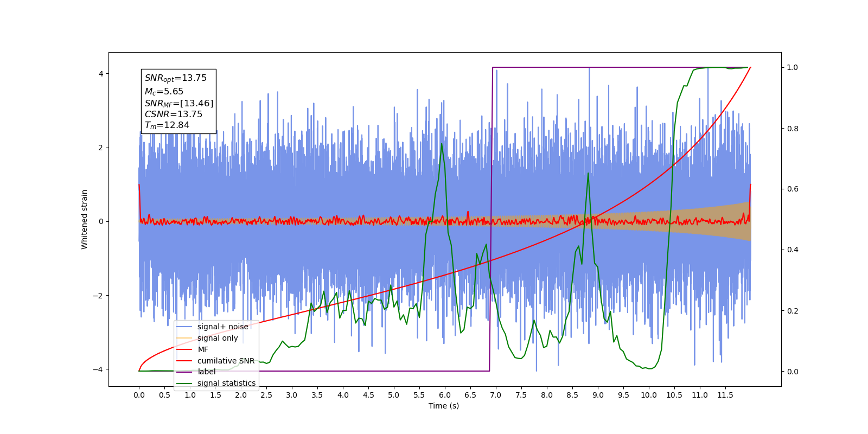Click the 'Time (s)' x-axis label

point(444,406)
